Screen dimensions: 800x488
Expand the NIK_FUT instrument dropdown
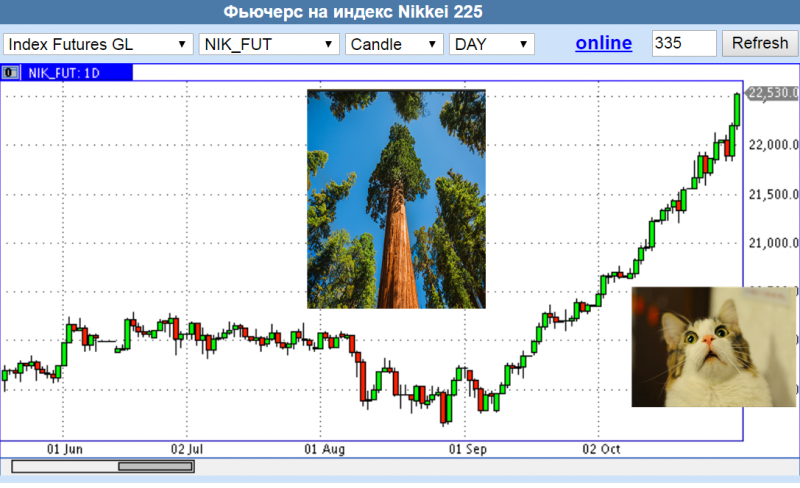(269, 44)
